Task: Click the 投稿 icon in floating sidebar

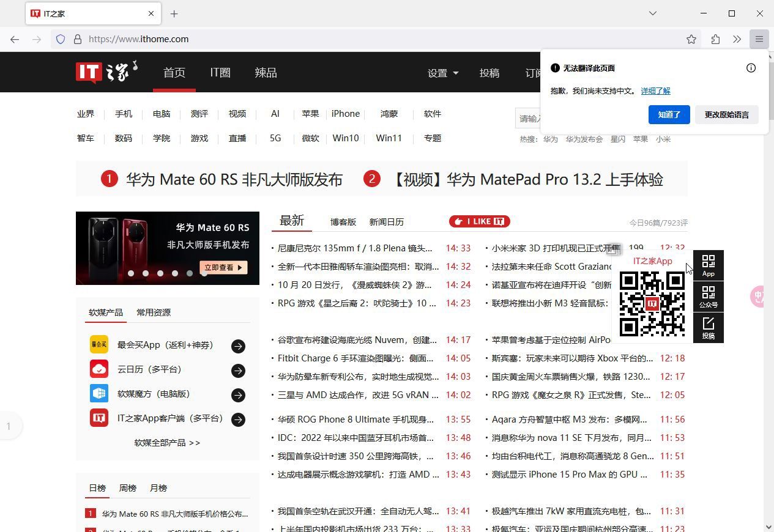Action: tap(709, 328)
